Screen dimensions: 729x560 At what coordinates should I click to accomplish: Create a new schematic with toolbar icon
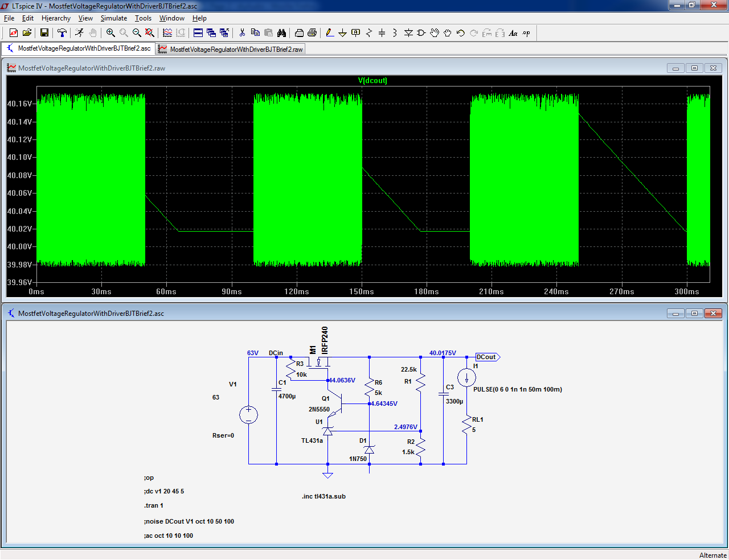(x=14, y=33)
